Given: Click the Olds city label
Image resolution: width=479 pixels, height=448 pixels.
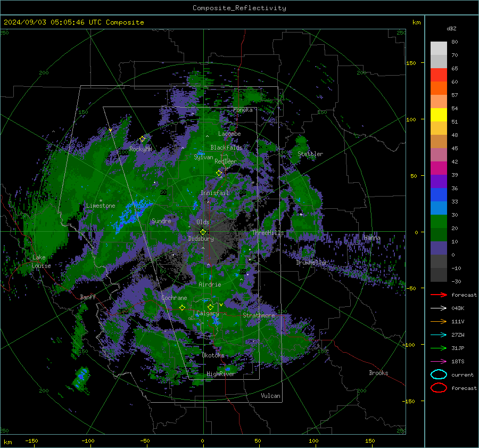Looking at the screenshot, I should tap(203, 222).
